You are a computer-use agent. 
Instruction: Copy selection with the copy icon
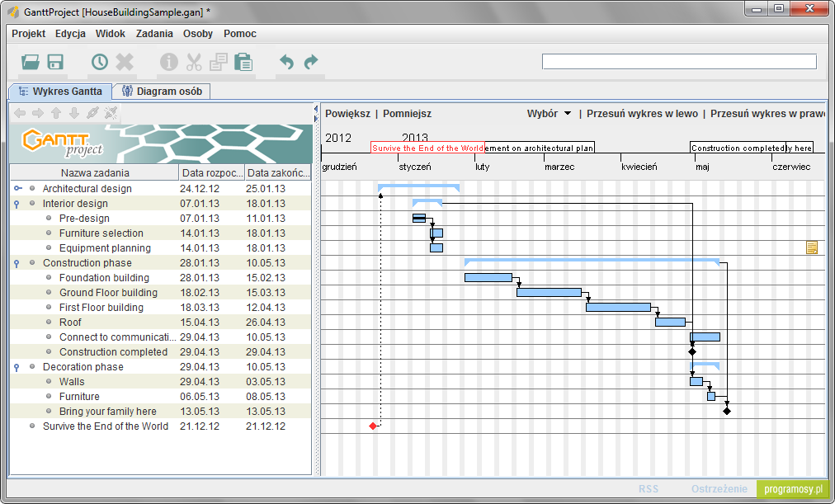tap(219, 62)
